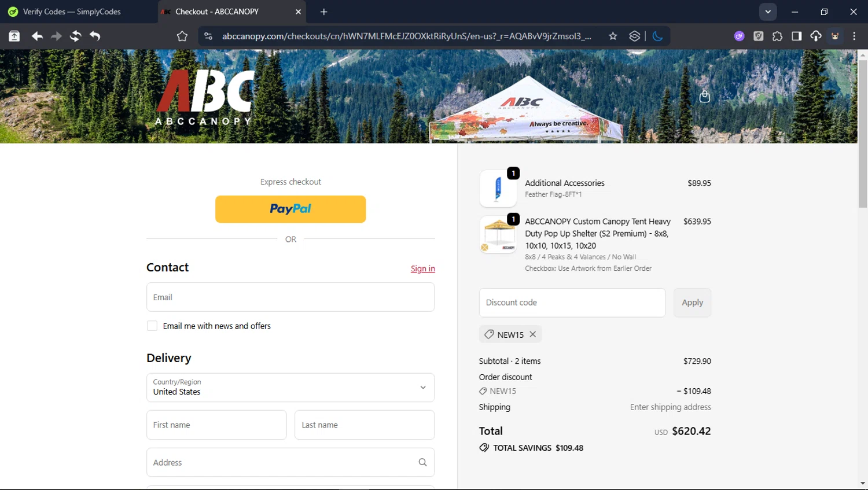Open the extensions puzzle icon
Image resolution: width=868 pixels, height=490 pixels.
[x=777, y=36]
